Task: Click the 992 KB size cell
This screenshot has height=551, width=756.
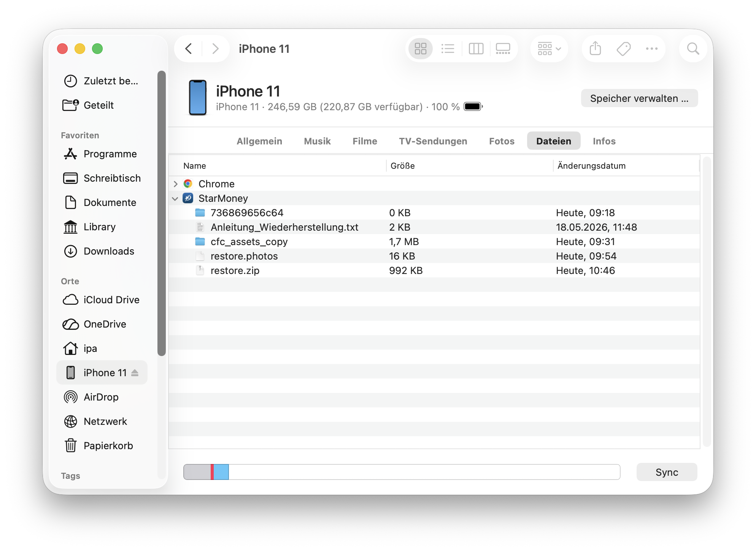Action: (406, 271)
